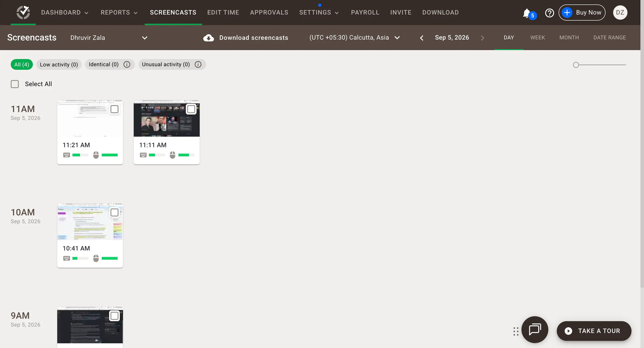Click the keyboard icon on the 11:21 AM card
The image size is (644, 348).
(66, 155)
